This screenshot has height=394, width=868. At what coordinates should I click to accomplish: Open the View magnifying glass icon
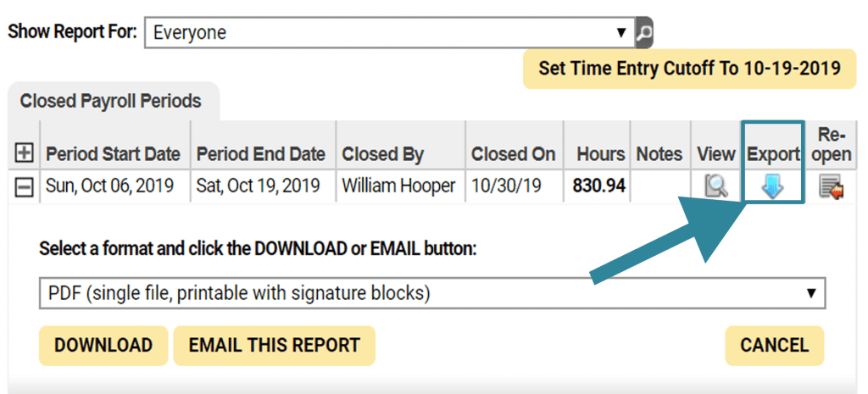point(715,186)
